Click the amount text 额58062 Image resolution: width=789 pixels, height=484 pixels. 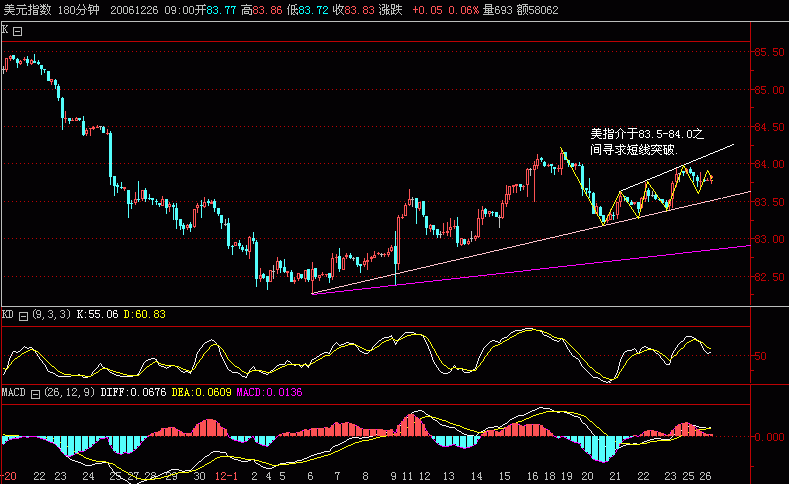537,10
